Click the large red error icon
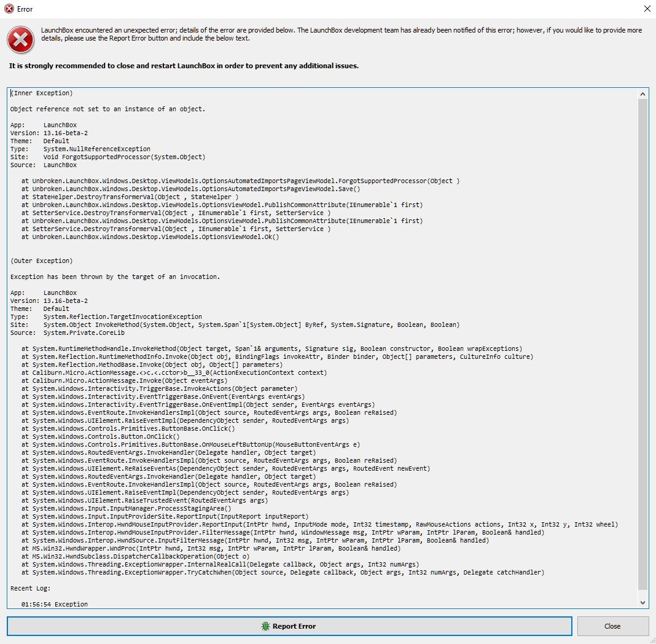The image size is (656, 644). tap(20, 40)
